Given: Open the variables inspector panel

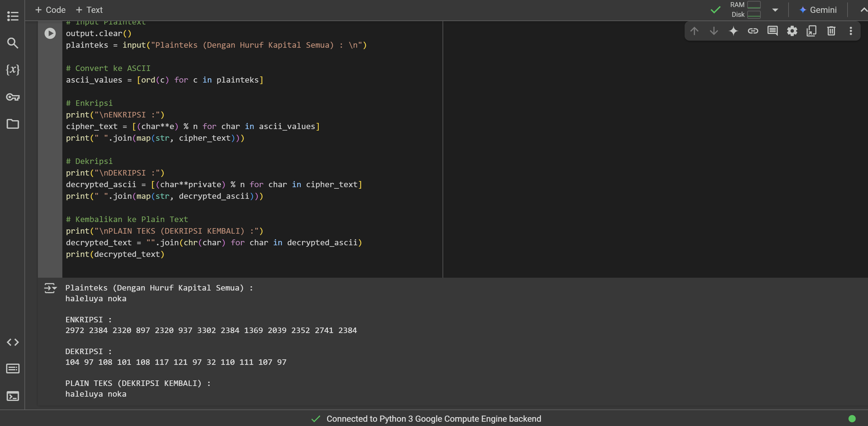Looking at the screenshot, I should (13, 70).
